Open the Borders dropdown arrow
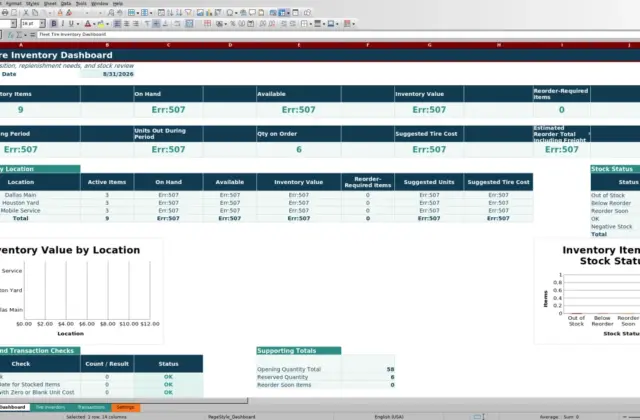640x420 pixels. click(x=311, y=24)
